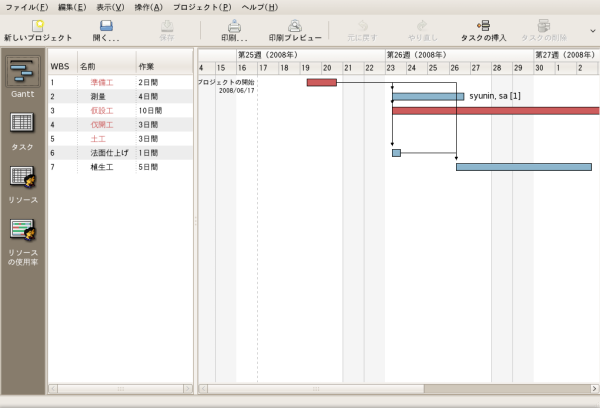Click the Undo (元に戻す) toolbar icon

tap(362, 26)
